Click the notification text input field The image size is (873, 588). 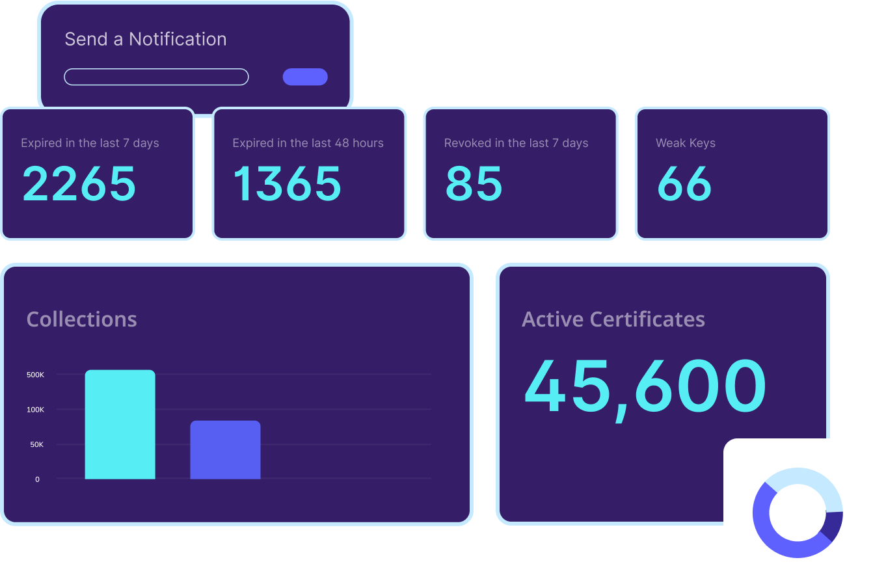point(156,77)
